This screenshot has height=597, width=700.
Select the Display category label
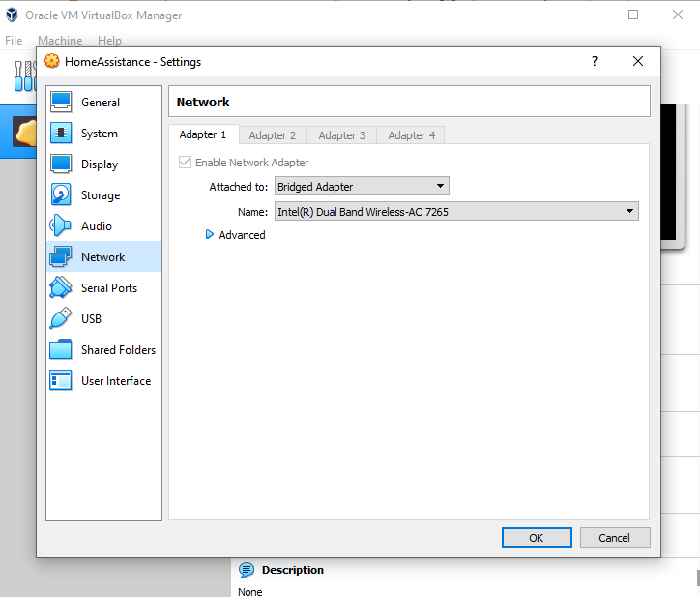point(100,164)
